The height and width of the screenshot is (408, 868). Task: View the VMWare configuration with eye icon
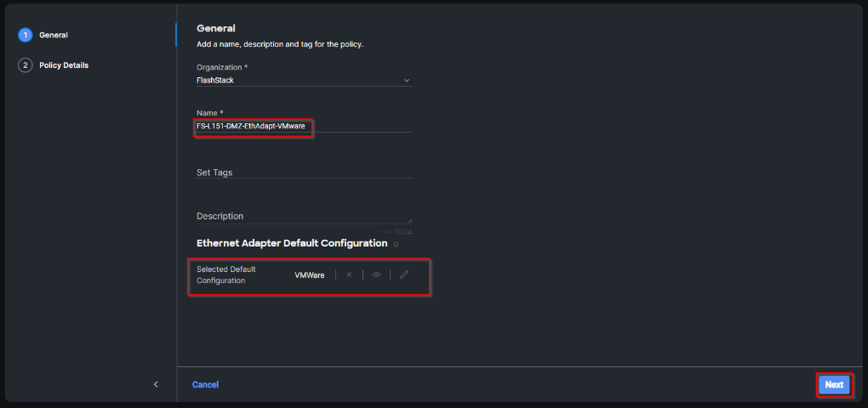point(376,275)
